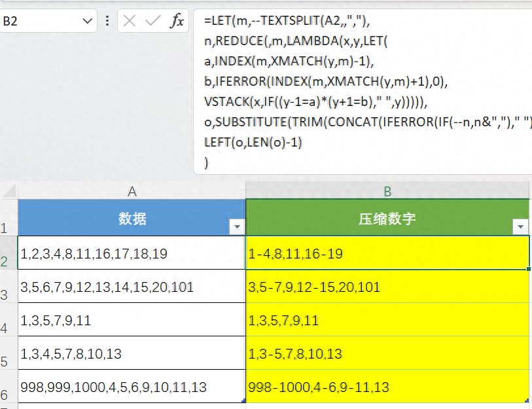Click cell with 3,5,6,7,9,12,13,14,15,20,101
Viewport: 532px width, 409px height.
click(132, 286)
